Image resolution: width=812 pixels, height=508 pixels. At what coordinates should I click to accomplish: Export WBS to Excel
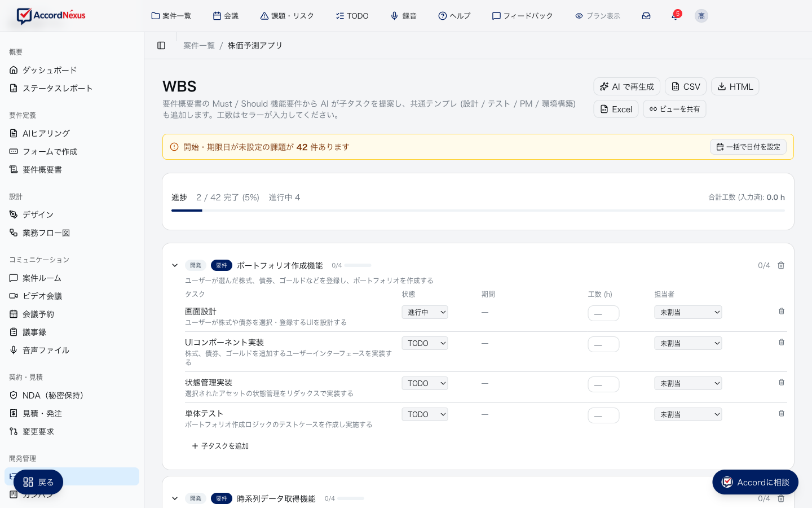(616, 109)
